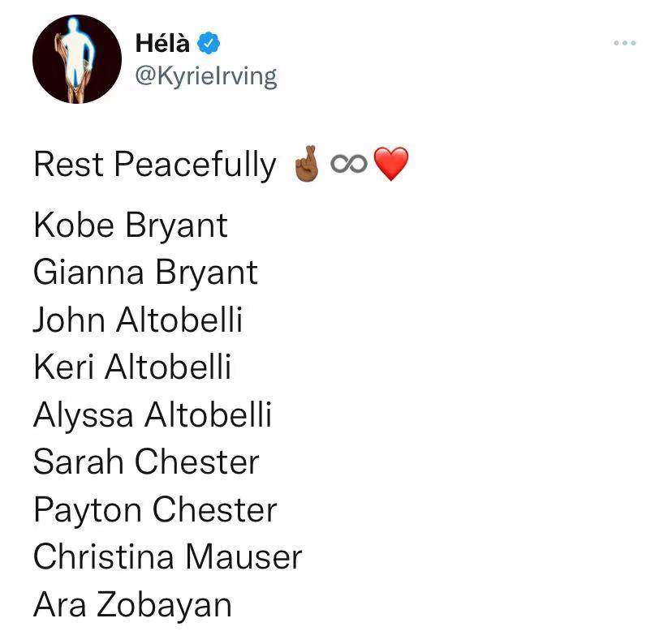
Task: Click the blue verified checkmark badge
Action: tap(209, 43)
